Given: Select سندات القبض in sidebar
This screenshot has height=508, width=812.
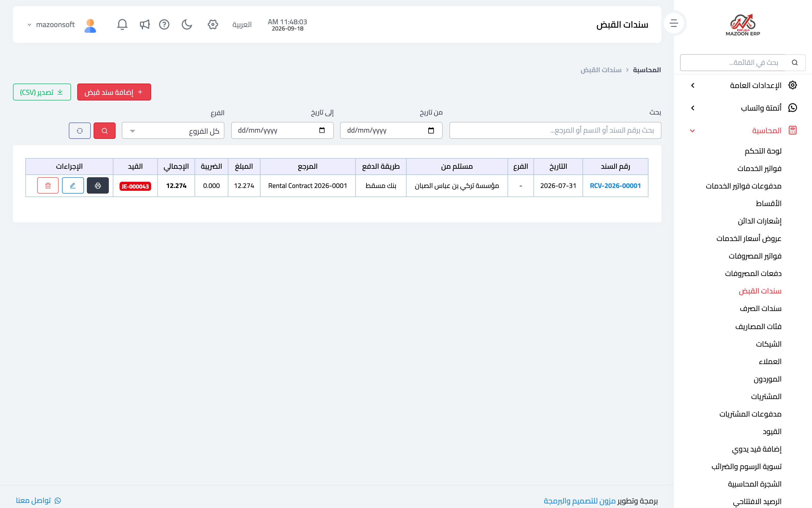Looking at the screenshot, I should [x=760, y=291].
